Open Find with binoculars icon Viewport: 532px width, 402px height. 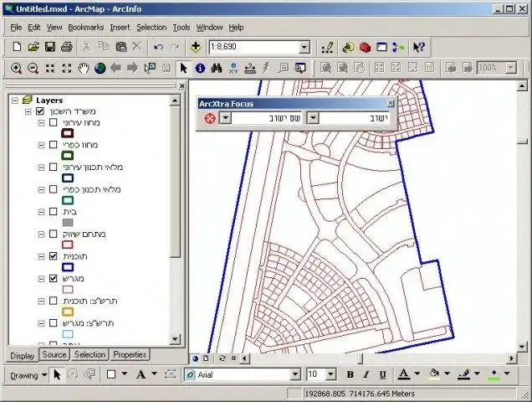coord(217,69)
